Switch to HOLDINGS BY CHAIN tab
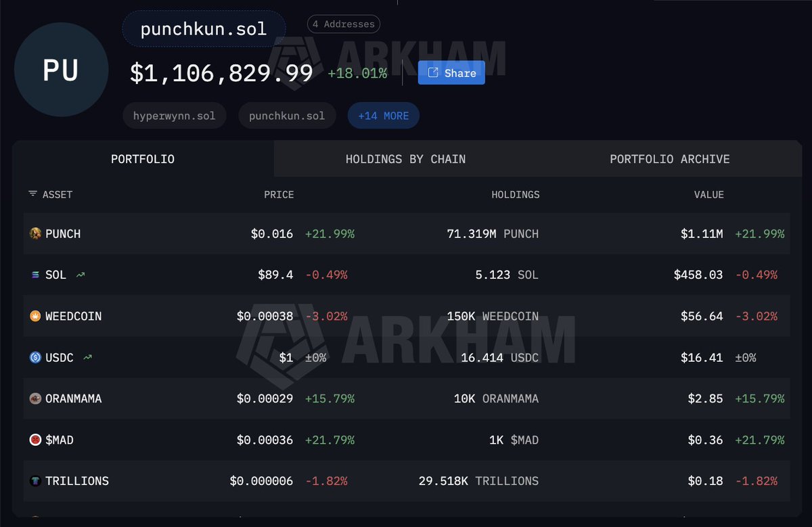 405,160
